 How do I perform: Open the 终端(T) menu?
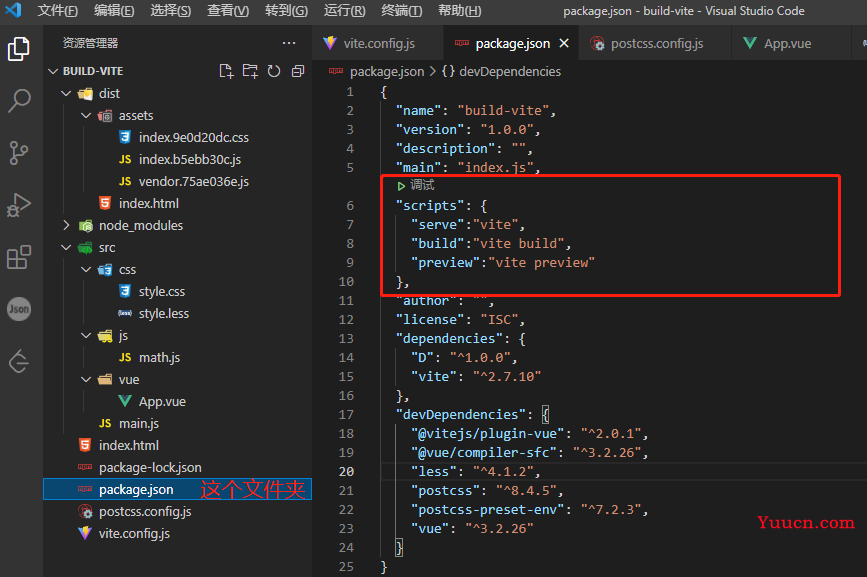402,11
